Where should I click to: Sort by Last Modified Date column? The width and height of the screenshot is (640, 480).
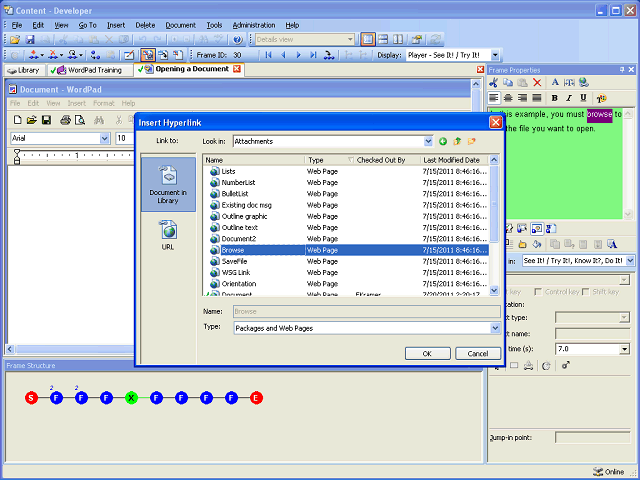tap(451, 160)
